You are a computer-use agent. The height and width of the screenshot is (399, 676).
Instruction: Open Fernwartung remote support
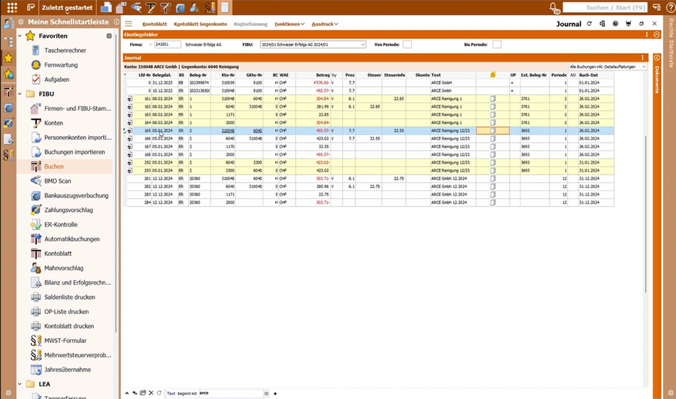[x=61, y=65]
